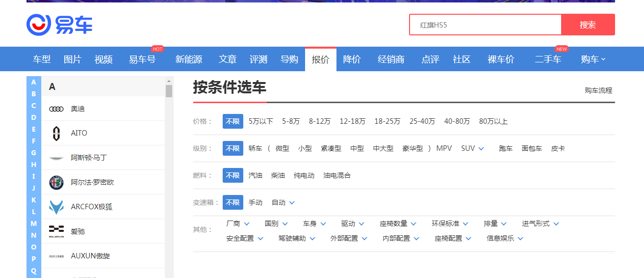This screenshot has height=278, width=644.
Task: Filter fuel by 汽油
Action: (x=256, y=175)
